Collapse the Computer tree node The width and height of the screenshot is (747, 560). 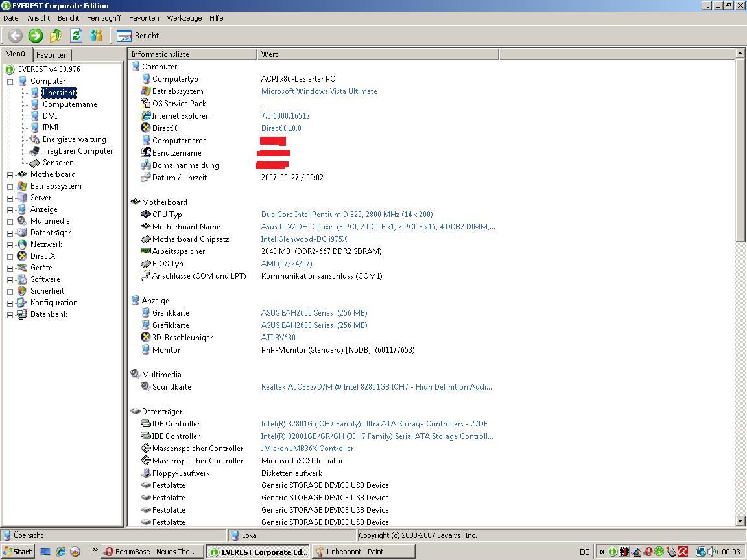[x=10, y=82]
